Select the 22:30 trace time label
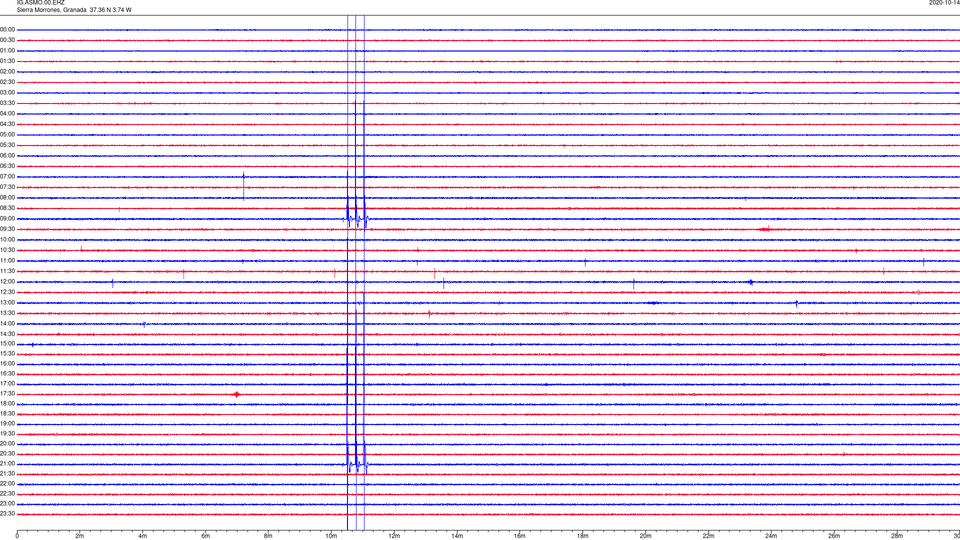This screenshot has width=960, height=540. tap(7, 493)
